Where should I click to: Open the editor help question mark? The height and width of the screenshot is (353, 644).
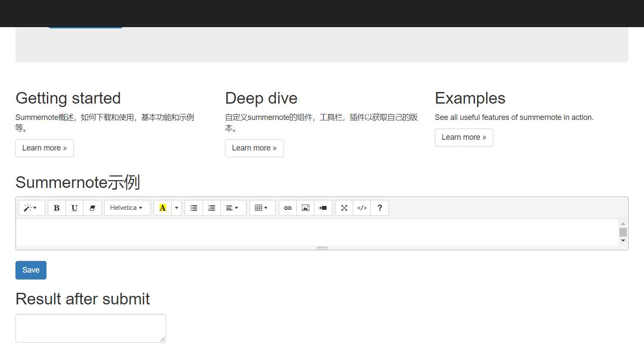point(380,208)
